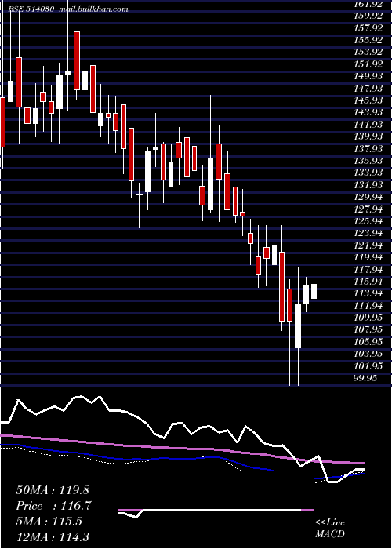Click the 107.95 price axis label
The image size is (392, 549).
point(368,330)
